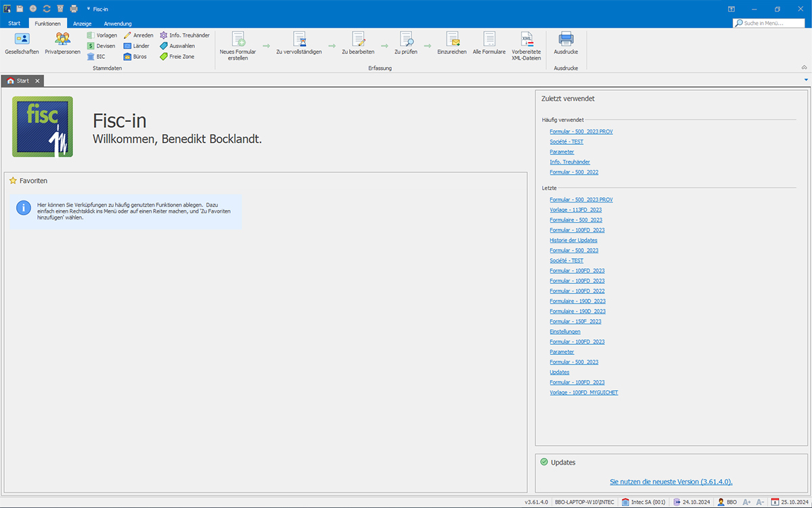Open the Auswahlen selections
This screenshot has height=508, width=812.
click(x=177, y=46)
